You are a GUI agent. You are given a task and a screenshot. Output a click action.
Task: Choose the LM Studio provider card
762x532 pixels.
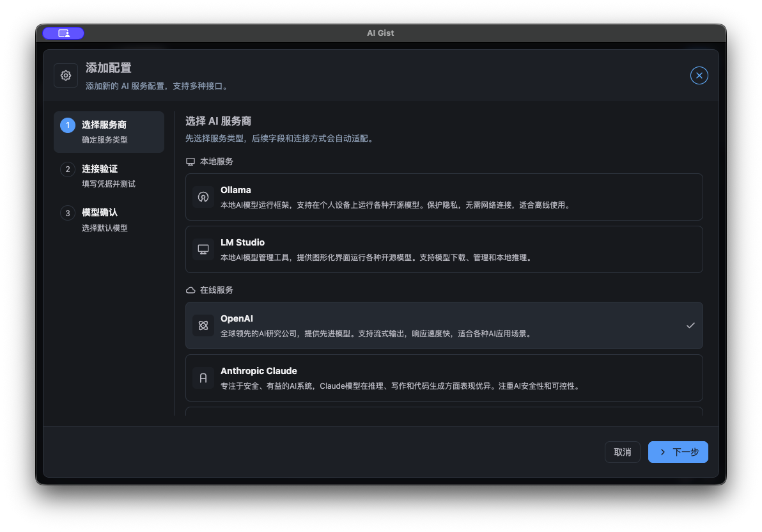[444, 249]
